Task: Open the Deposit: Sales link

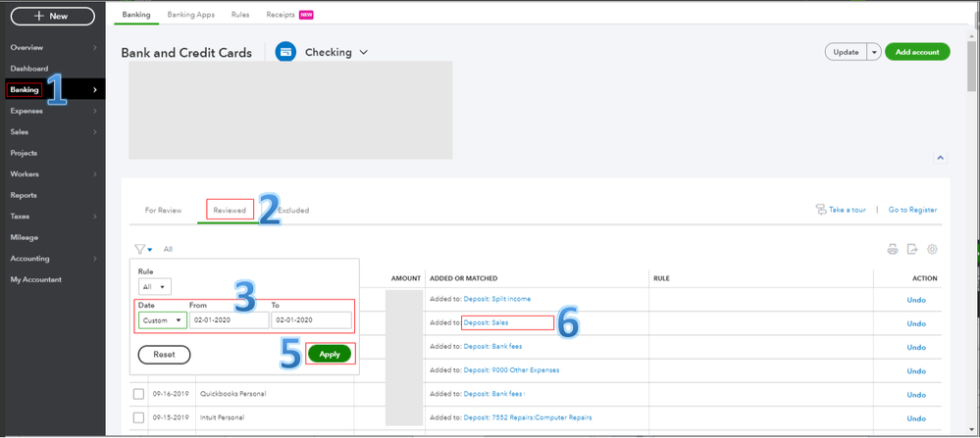Action: [486, 322]
